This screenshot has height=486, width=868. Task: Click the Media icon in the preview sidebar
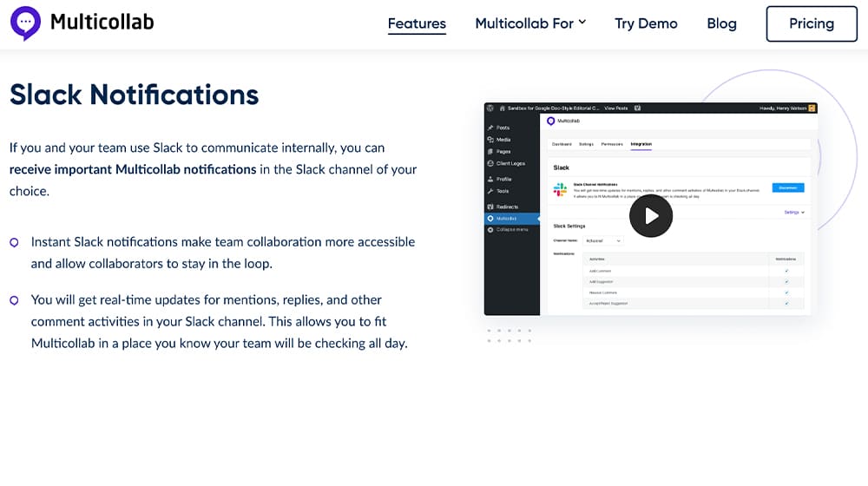490,140
